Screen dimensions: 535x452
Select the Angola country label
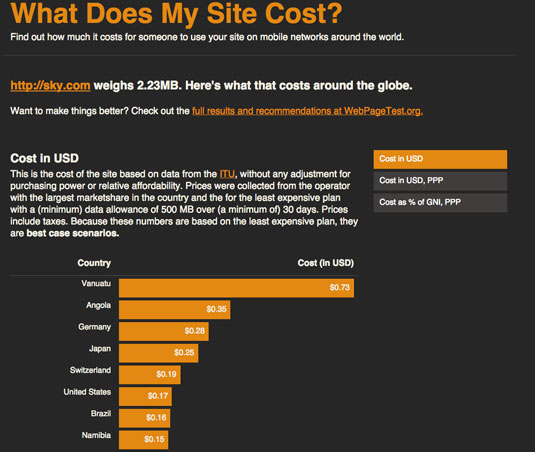coord(99,305)
